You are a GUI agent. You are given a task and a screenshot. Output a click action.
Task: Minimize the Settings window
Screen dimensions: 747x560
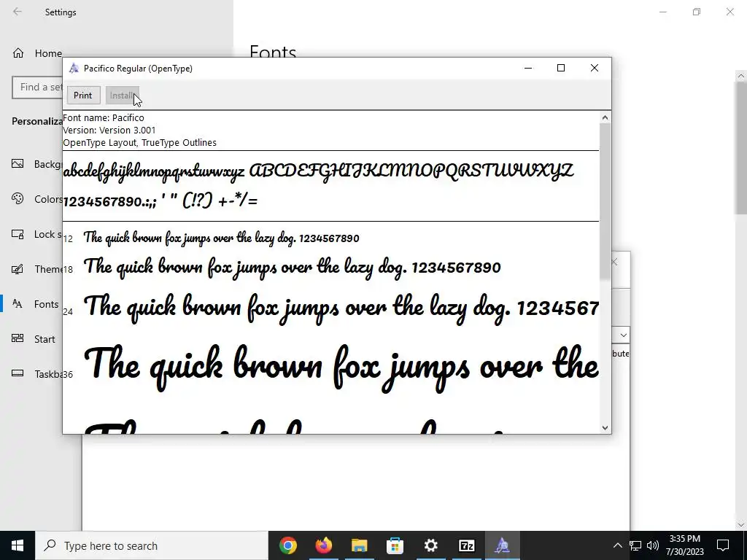click(662, 12)
